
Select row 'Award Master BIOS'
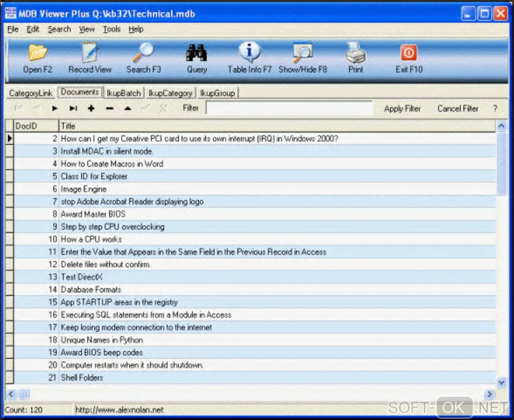(254, 214)
